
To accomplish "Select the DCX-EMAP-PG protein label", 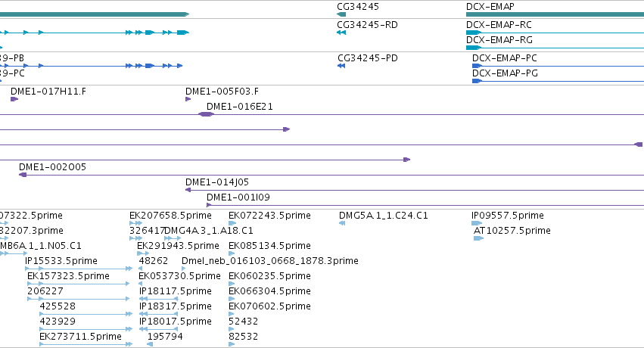I will pyautogui.click(x=505, y=73).
